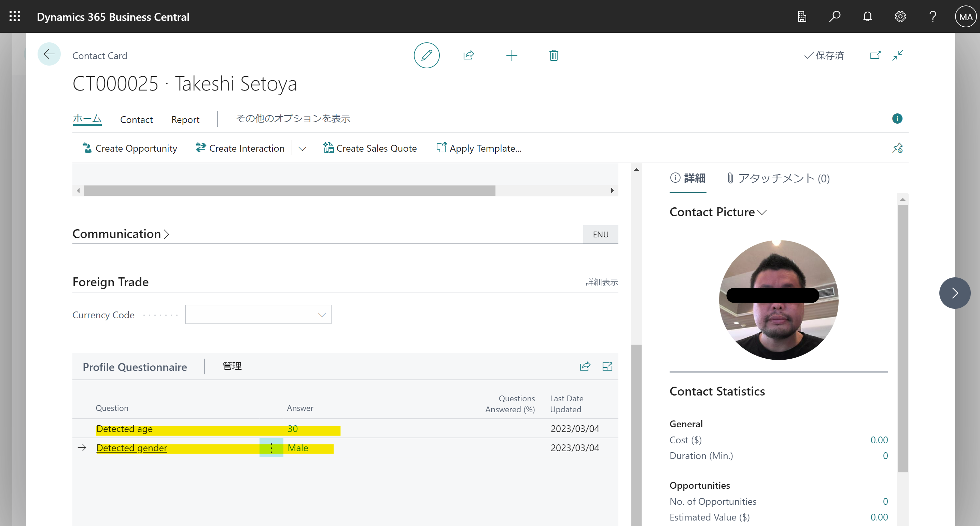Switch to the アタッチメント (0) tab

(779, 178)
